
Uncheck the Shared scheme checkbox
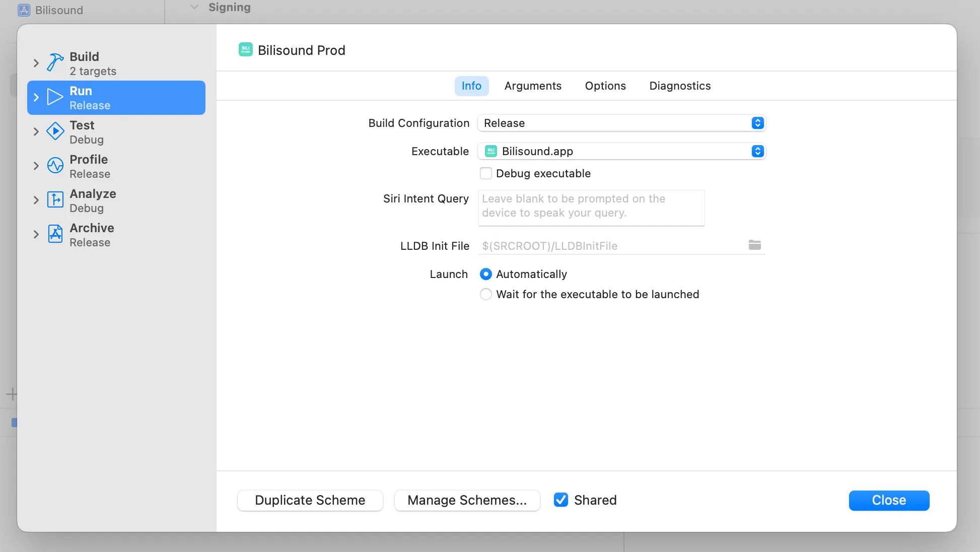click(561, 500)
